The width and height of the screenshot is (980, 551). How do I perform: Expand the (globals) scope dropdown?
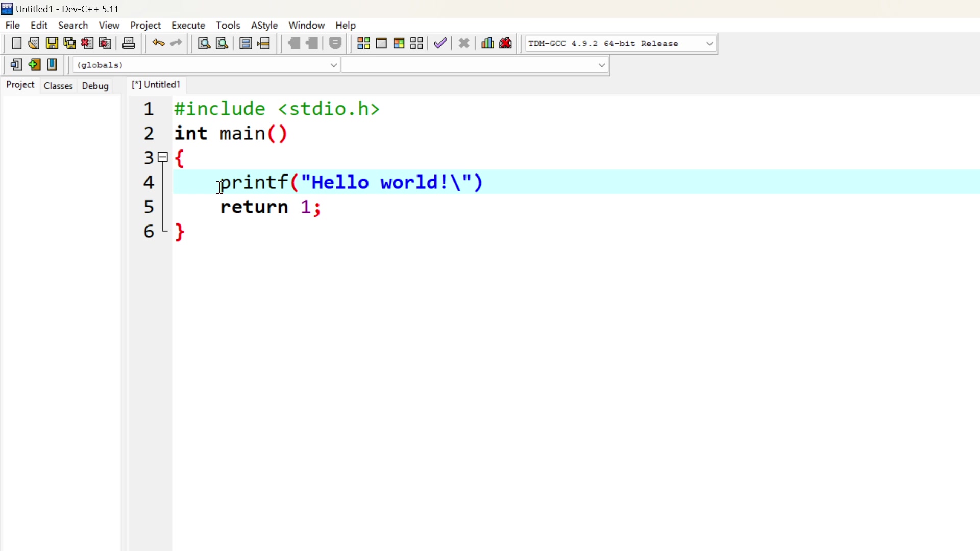(333, 65)
